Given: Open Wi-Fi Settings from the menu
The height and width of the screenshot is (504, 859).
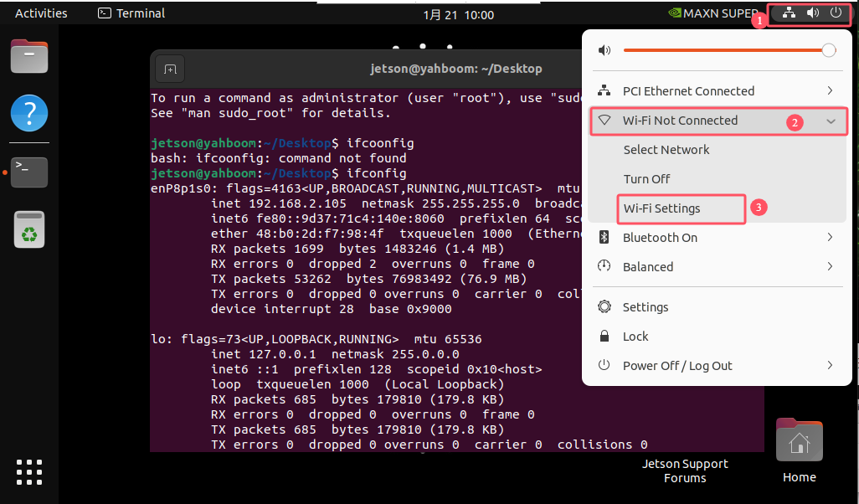Looking at the screenshot, I should coord(661,208).
